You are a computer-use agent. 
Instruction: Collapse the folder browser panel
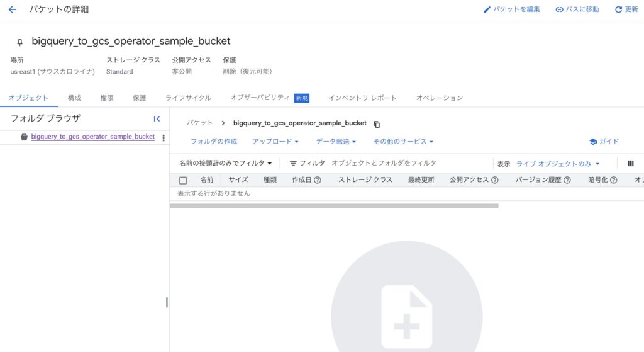[x=157, y=118]
